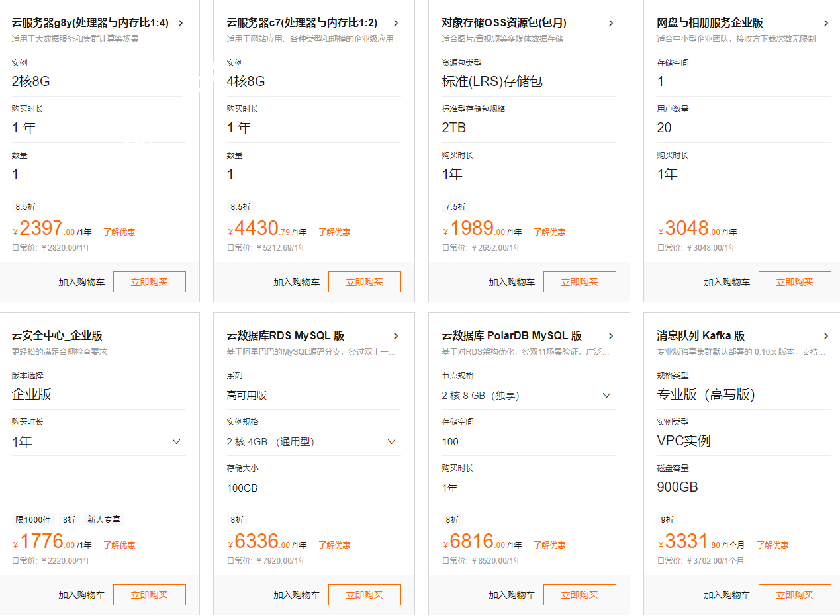840x616 pixels.
Task: Click 日常价 ¥8520.00/1年 text
Action: pos(482,561)
